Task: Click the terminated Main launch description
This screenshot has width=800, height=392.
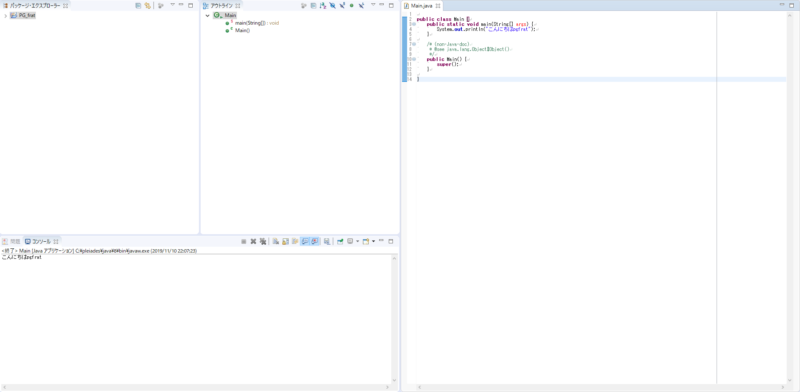Action: pyautogui.click(x=99, y=252)
